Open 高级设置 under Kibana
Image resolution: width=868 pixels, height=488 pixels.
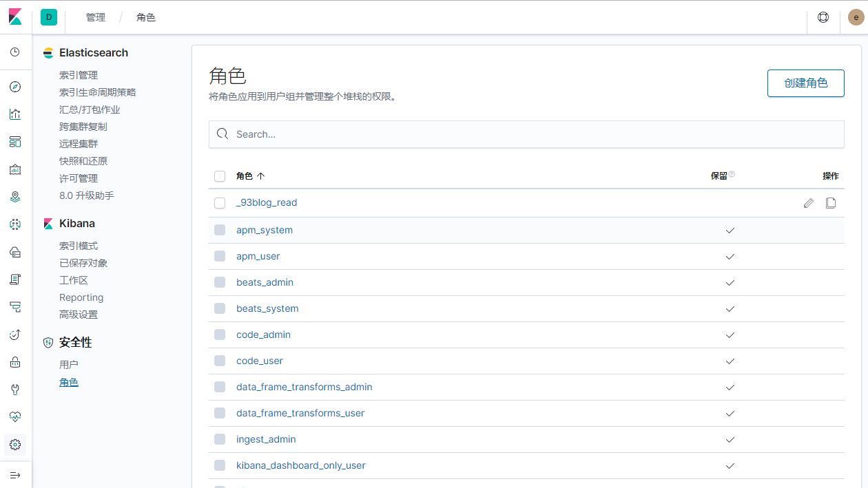pos(79,315)
